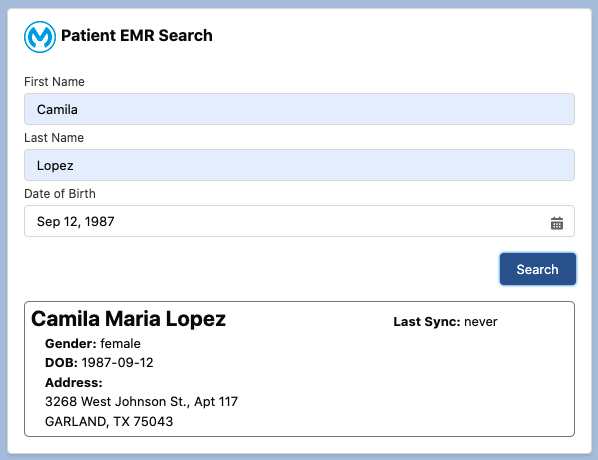
Task: Select the Patient EMR Search heading
Action: coord(137,35)
